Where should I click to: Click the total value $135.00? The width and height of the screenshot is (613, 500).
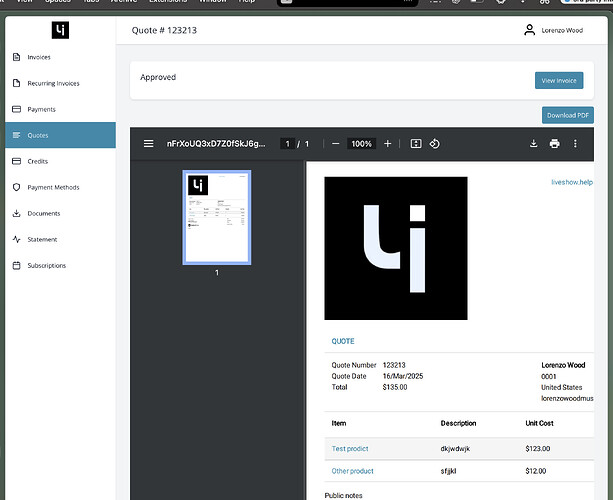tap(395, 387)
